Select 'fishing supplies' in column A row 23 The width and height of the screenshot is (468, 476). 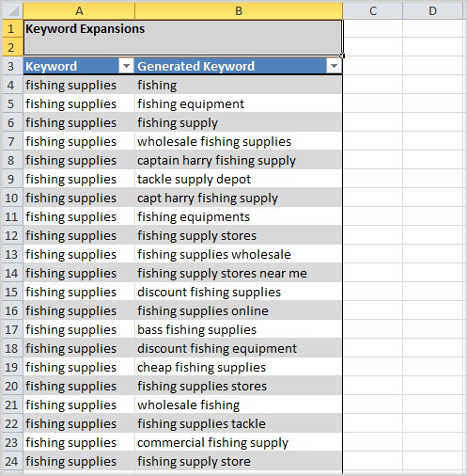(x=79, y=442)
